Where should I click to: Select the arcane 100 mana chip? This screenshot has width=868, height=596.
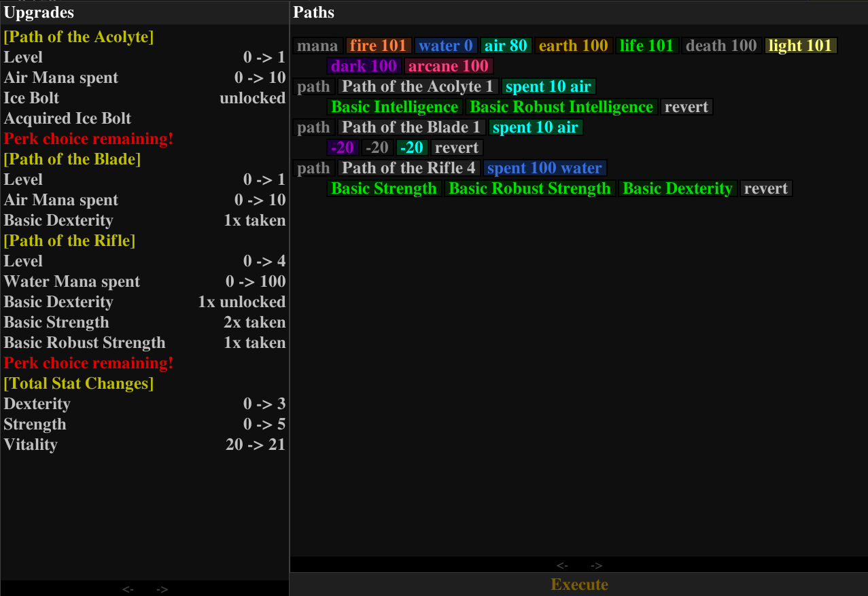tap(449, 66)
